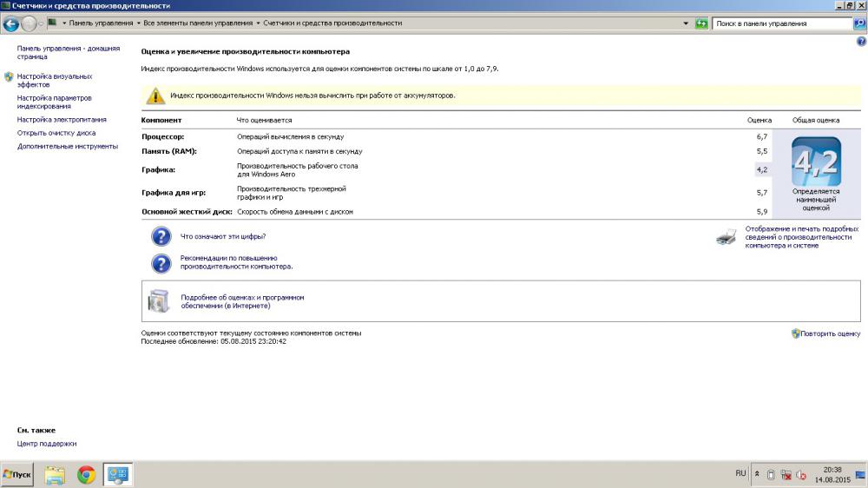Refresh the page with the green arrows button
The height and width of the screenshot is (488, 868).
(701, 23)
